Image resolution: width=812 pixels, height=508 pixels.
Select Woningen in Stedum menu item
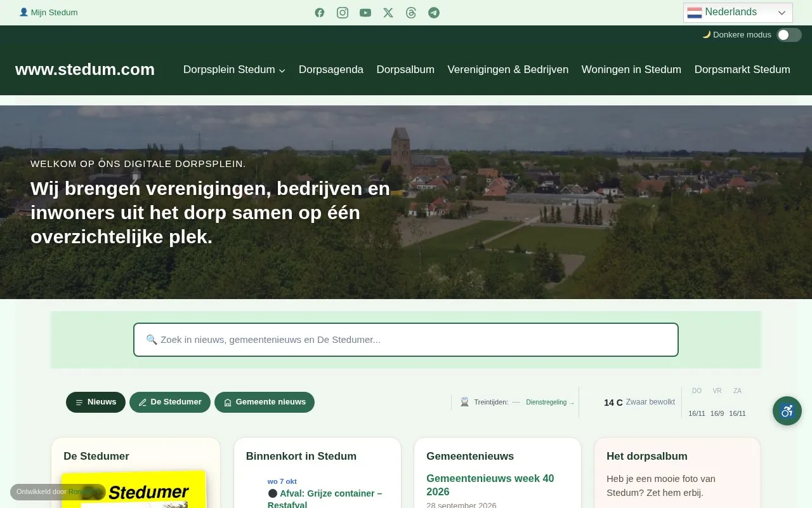coord(631,69)
